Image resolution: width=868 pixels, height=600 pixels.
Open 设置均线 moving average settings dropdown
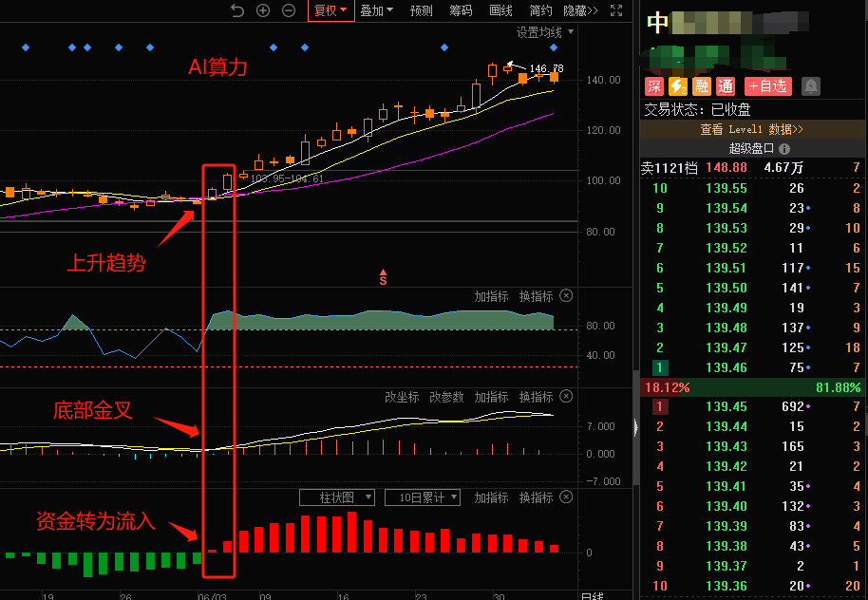tap(545, 32)
